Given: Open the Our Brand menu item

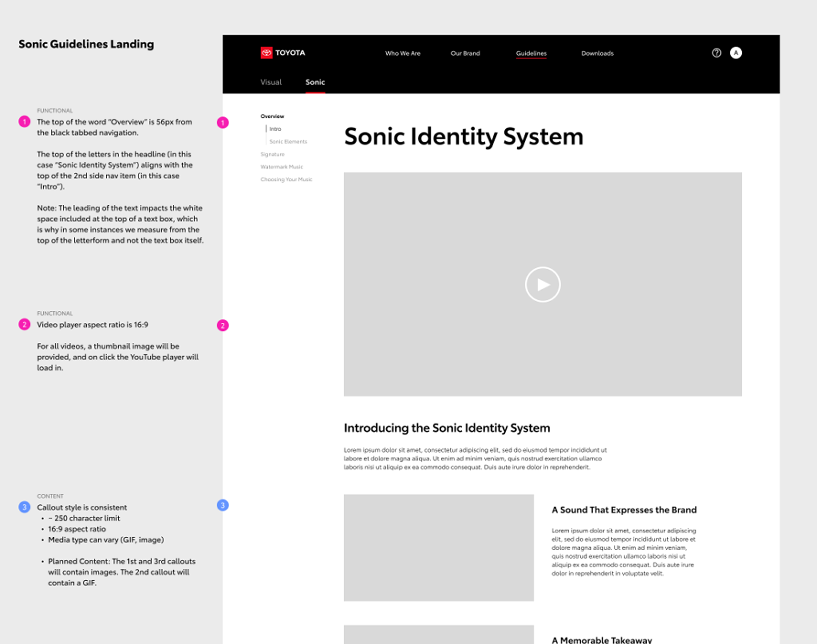Looking at the screenshot, I should click(465, 53).
